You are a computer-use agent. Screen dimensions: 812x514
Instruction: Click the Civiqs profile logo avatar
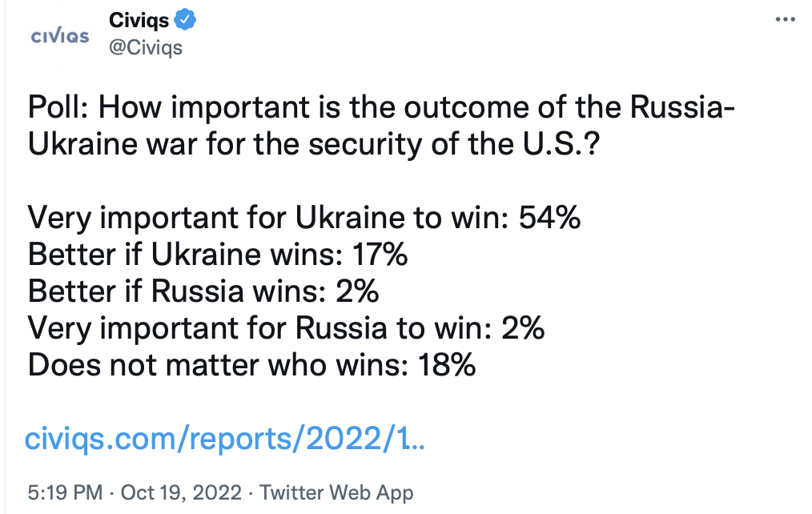click(59, 37)
